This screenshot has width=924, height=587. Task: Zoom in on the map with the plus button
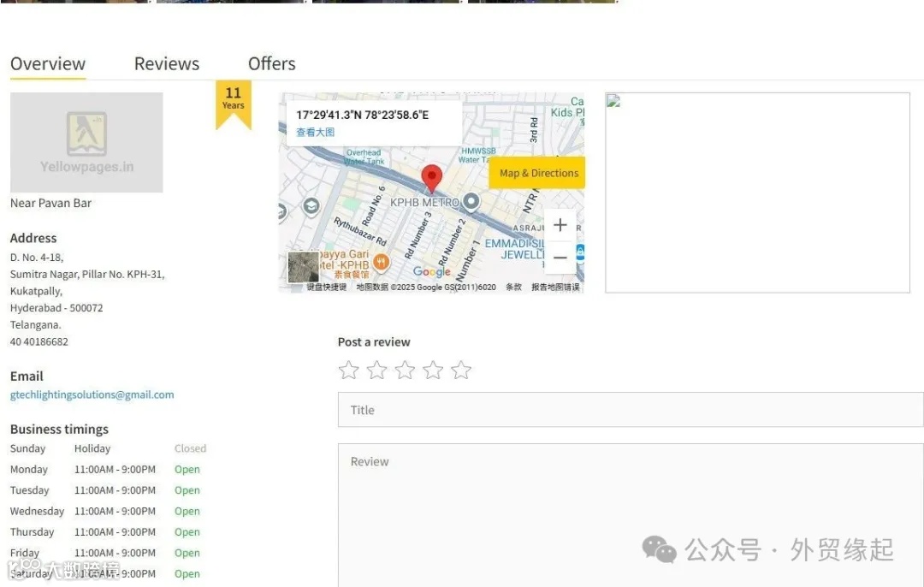click(560, 225)
